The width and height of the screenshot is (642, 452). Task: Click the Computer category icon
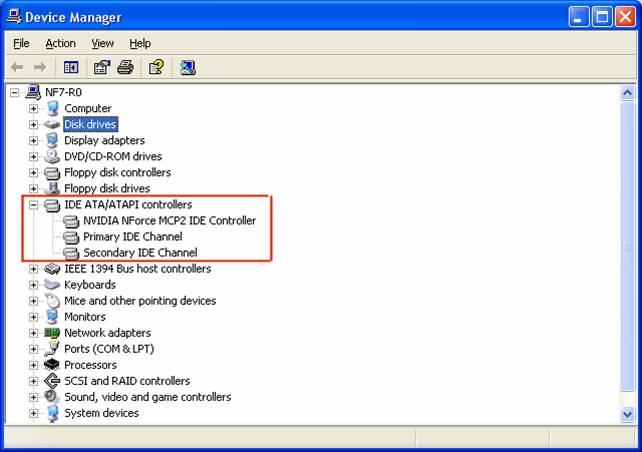point(52,108)
